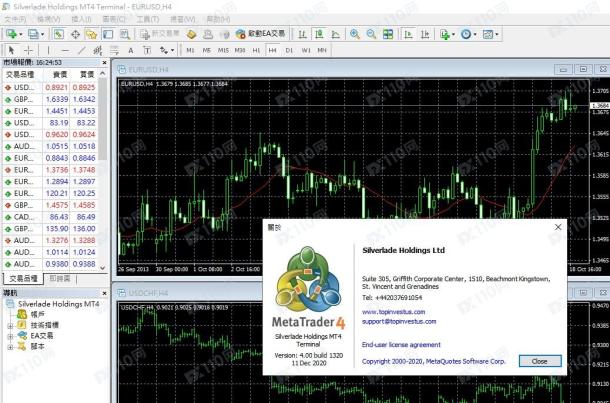
Task: Select the CAD row priced 86.43
Action: (50, 217)
